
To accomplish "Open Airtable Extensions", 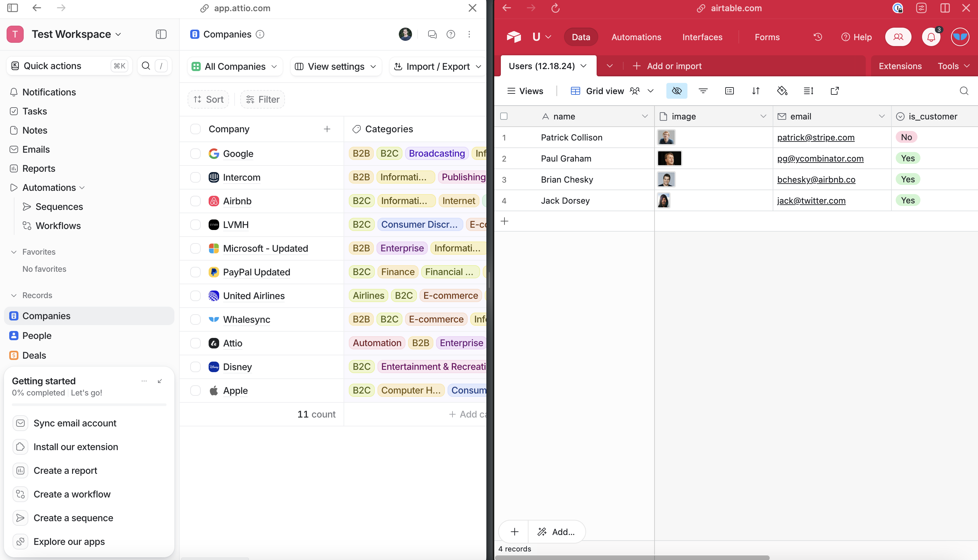I will pyautogui.click(x=900, y=66).
